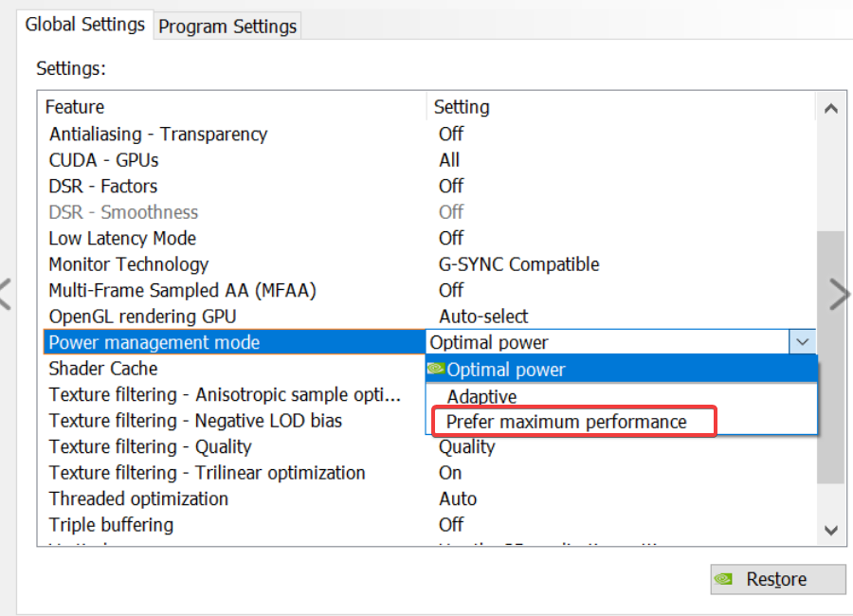Viewport: 853px width, 616px height.
Task: Click the NVIDIA logo on Restore button
Action: (725, 579)
